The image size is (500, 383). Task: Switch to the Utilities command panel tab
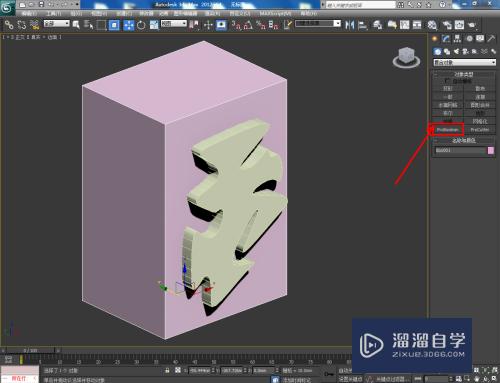coord(491,39)
